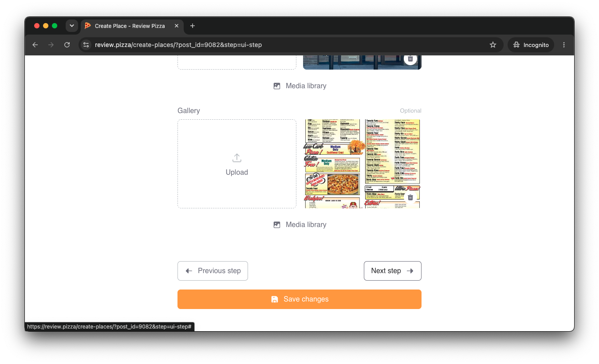Go back to the previous browser page
The width and height of the screenshot is (599, 364).
[x=35, y=45]
